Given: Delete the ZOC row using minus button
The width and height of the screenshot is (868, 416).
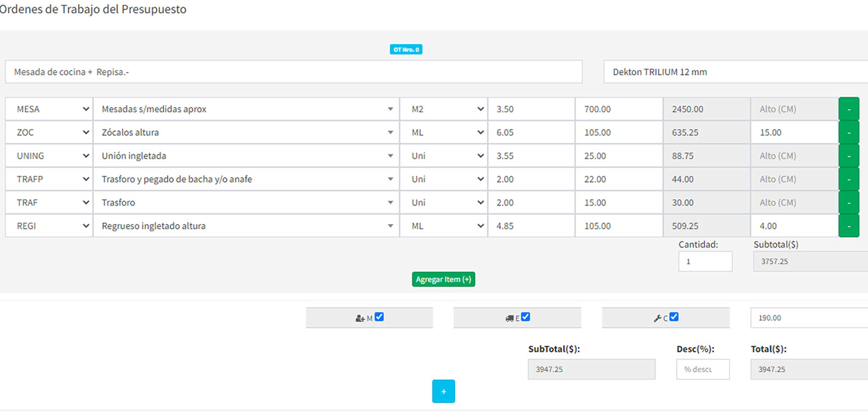Looking at the screenshot, I should [848, 133].
